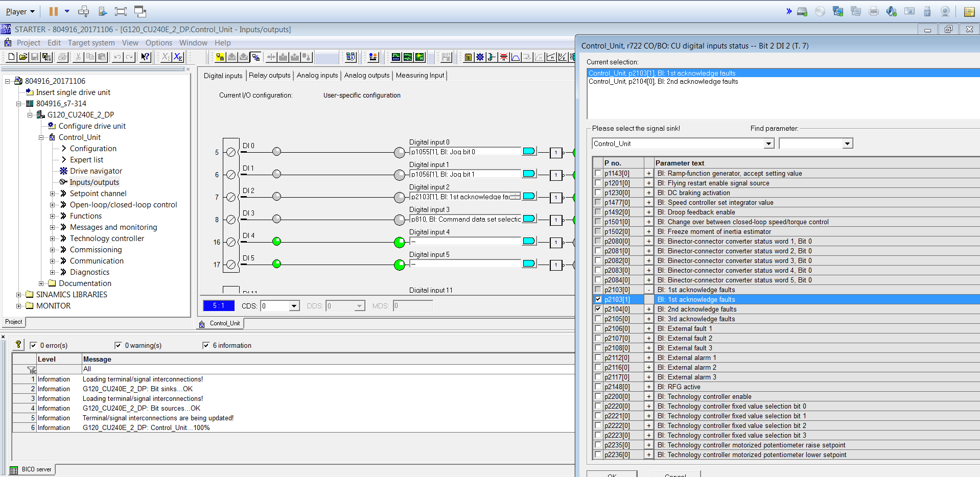Check the p2148[0] RFG active checkbox
The height and width of the screenshot is (477, 980).
(x=598, y=387)
